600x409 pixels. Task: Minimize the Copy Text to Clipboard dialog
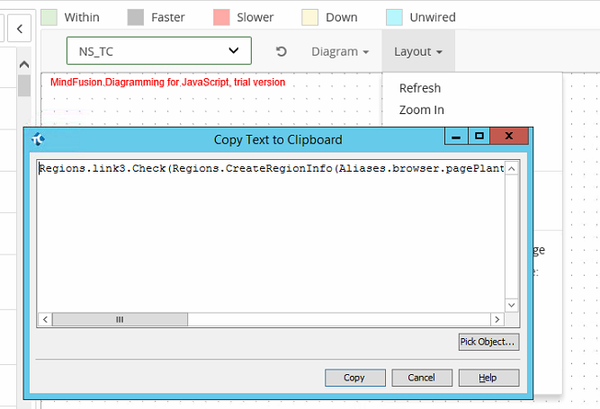[x=456, y=136]
